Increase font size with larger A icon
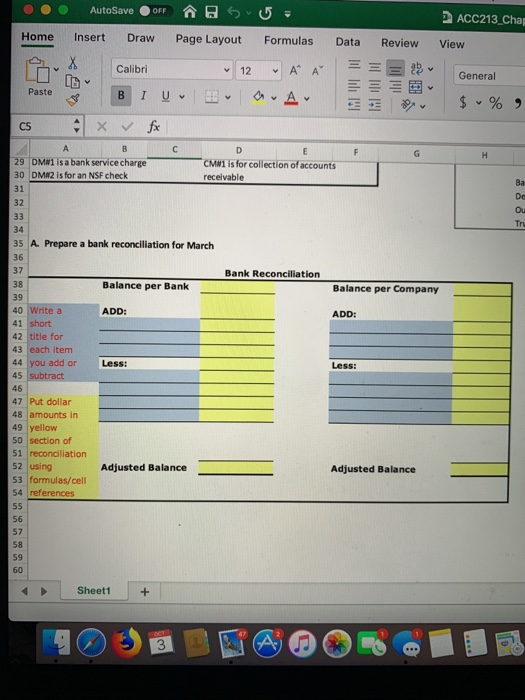 tap(295, 71)
